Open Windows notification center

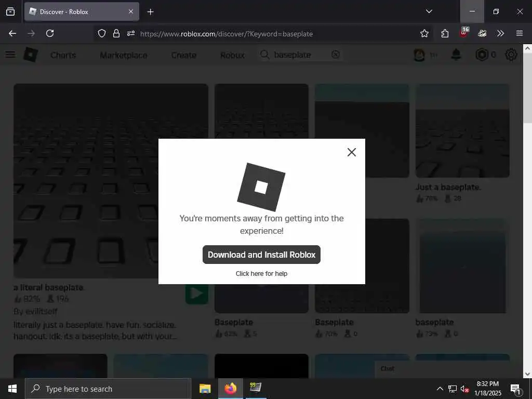(515, 389)
